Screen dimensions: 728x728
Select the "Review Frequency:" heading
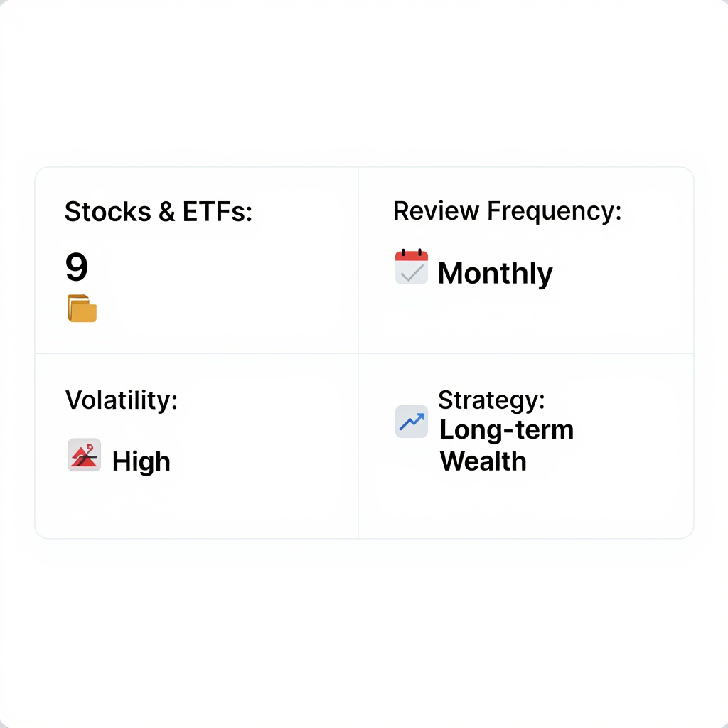(x=507, y=210)
